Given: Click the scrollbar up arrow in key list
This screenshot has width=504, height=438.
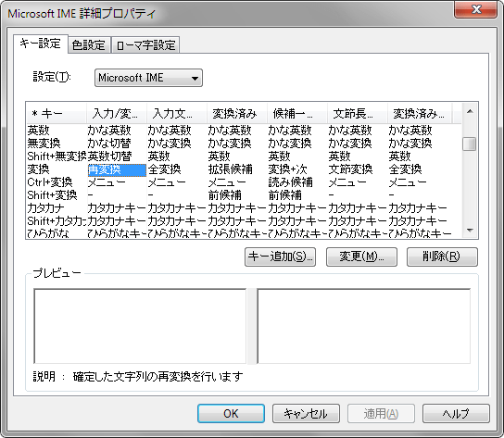Looking at the screenshot, I should [x=470, y=111].
